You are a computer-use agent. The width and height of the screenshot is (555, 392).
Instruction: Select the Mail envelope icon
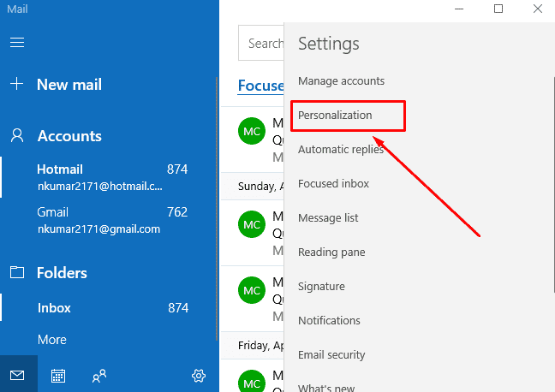coord(18,375)
